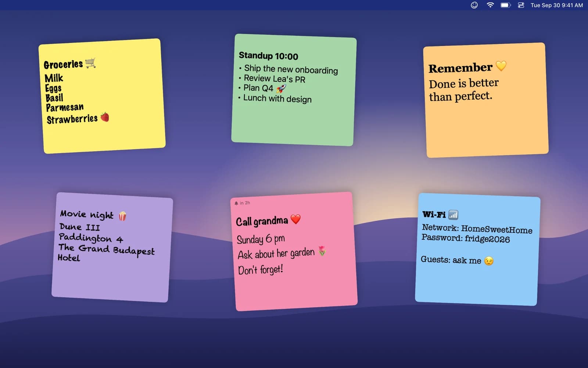Click the Remember title on orange note
This screenshot has height=368, width=588.
click(460, 68)
